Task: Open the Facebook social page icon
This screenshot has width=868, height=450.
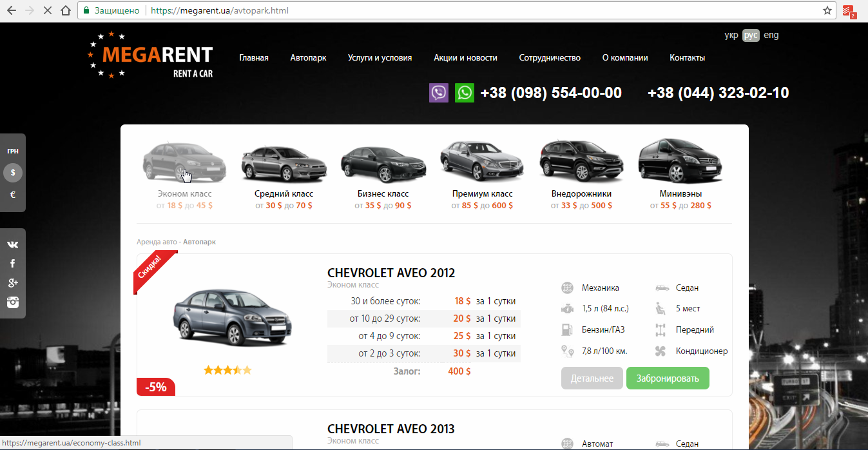Action: point(12,263)
